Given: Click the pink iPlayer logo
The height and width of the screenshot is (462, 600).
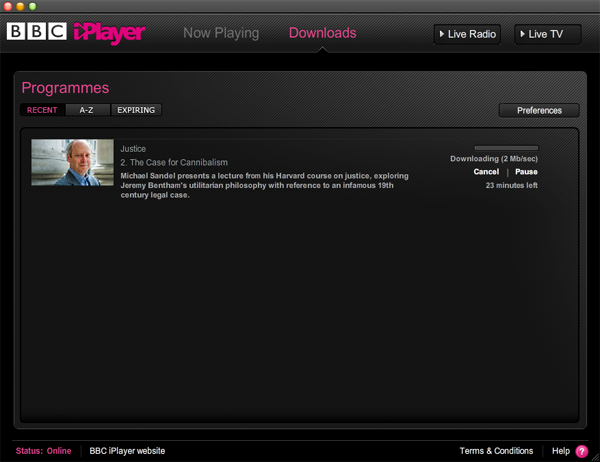Looking at the screenshot, I should (109, 33).
